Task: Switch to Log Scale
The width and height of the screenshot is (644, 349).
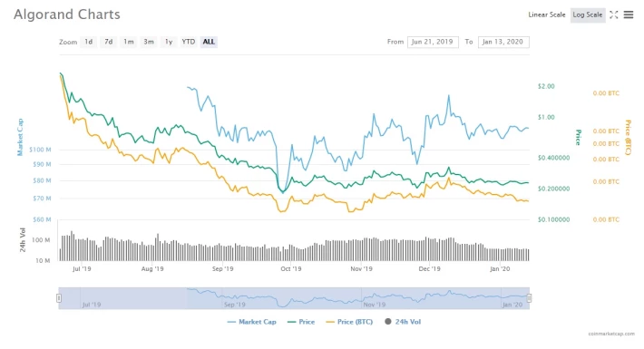Action: pos(588,15)
